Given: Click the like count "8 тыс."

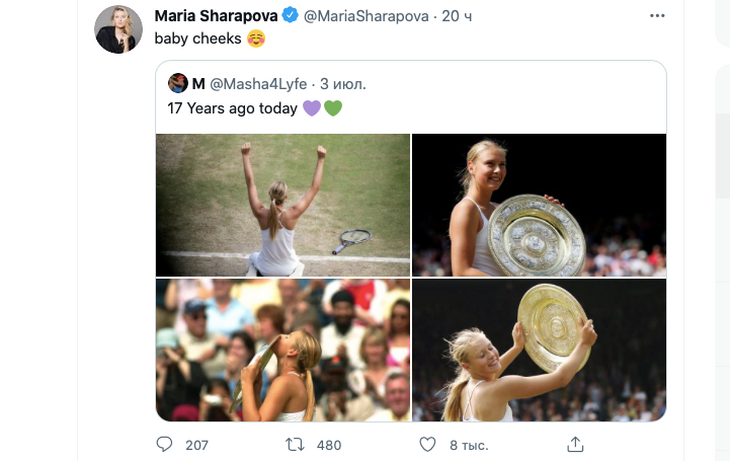Looking at the screenshot, I should (x=465, y=445).
